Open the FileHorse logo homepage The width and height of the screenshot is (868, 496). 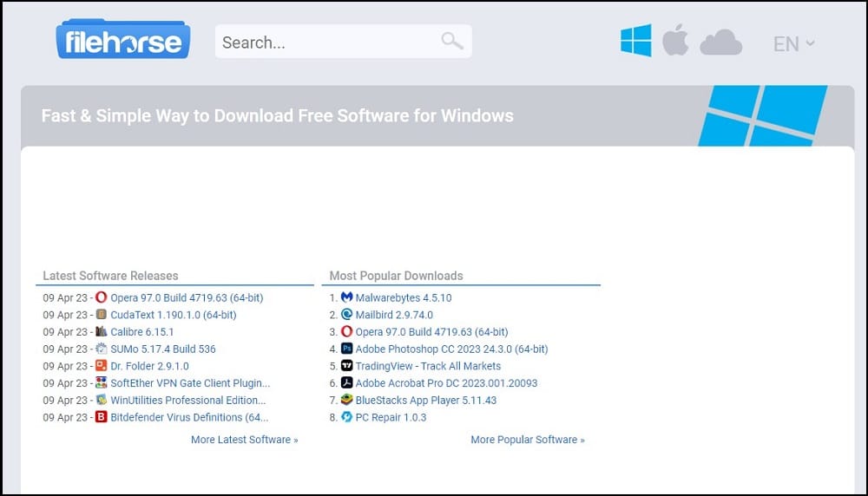[123, 39]
